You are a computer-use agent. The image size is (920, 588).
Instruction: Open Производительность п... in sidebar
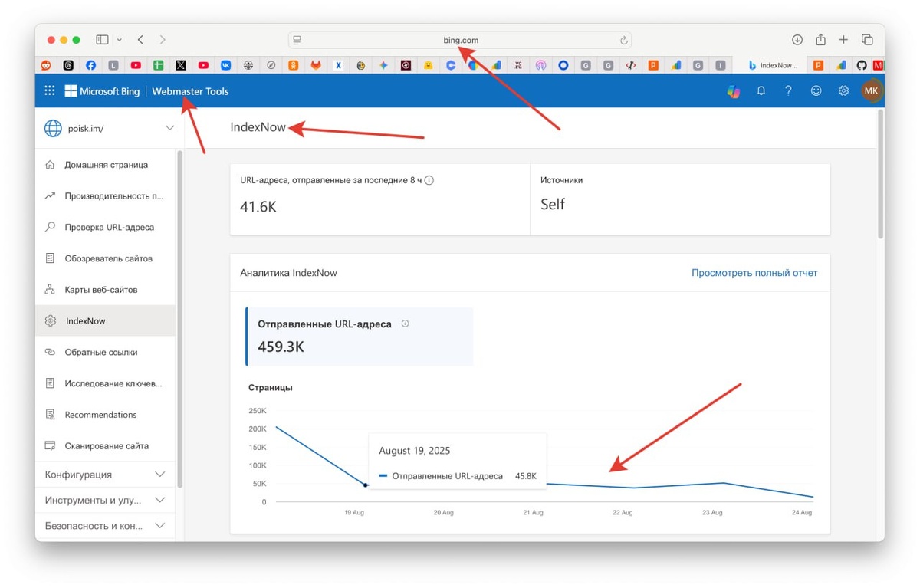tap(105, 196)
